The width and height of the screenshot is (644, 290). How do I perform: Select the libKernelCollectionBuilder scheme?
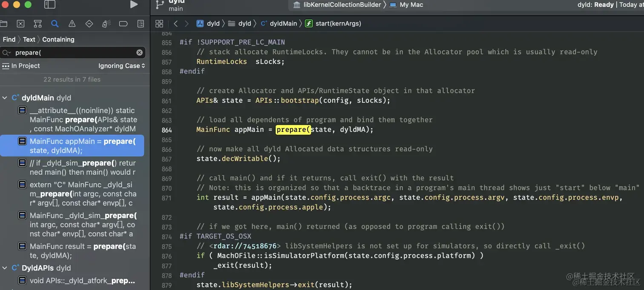[337, 5]
